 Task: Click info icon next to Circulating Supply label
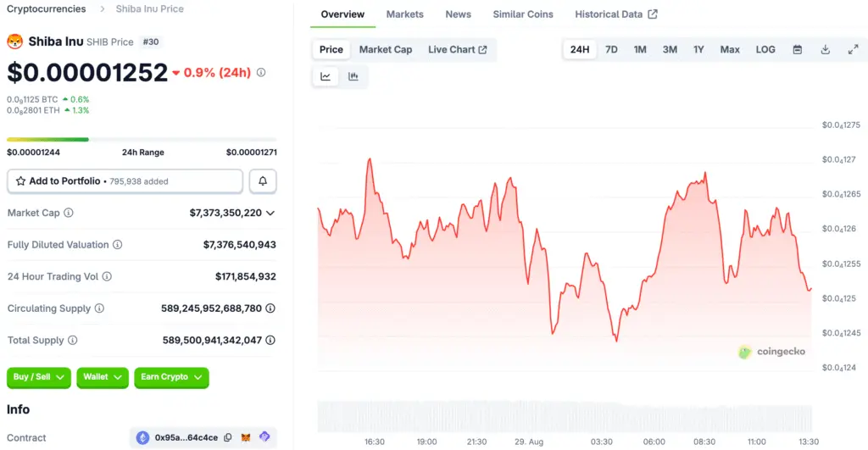coord(99,308)
